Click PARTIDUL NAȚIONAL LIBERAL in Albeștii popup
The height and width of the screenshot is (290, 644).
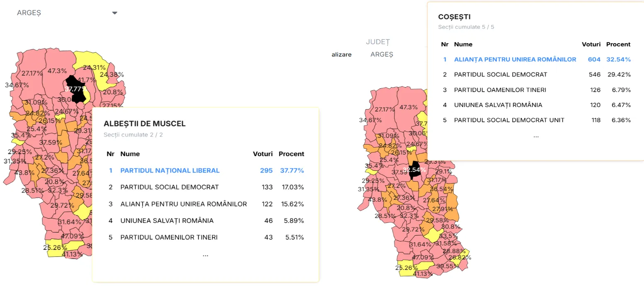[170, 170]
